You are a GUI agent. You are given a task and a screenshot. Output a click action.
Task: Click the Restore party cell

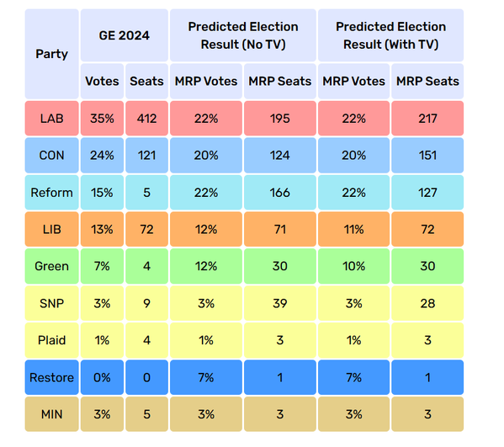coord(52,377)
